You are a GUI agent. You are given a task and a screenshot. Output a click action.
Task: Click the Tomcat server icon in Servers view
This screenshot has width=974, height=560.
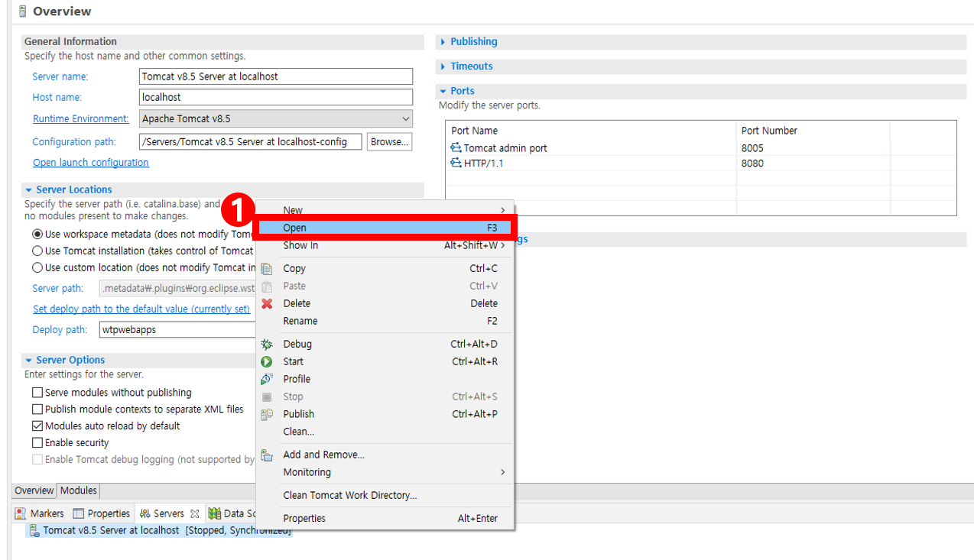tap(34, 529)
